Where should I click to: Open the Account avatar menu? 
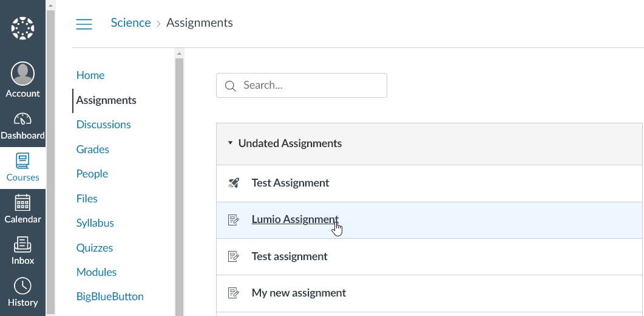(23, 74)
